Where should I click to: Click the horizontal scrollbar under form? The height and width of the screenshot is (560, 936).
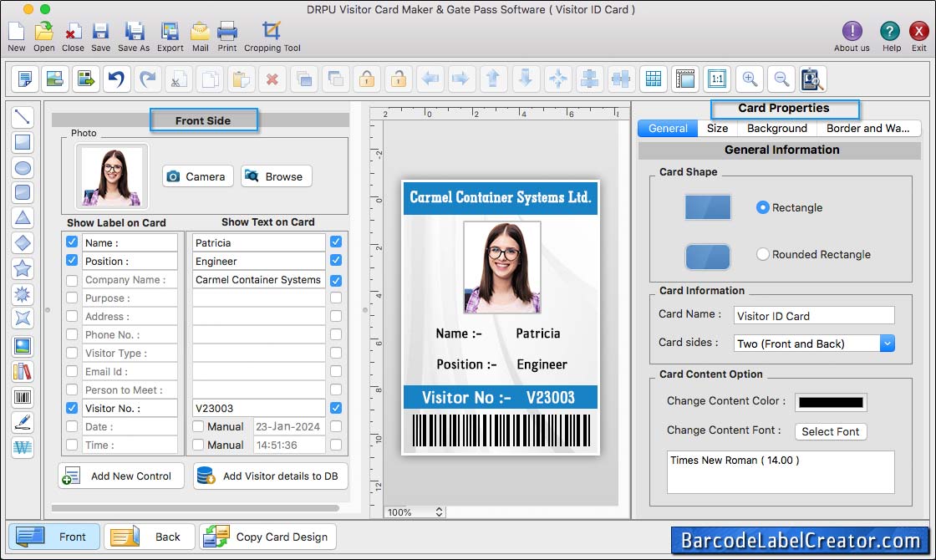[196, 508]
